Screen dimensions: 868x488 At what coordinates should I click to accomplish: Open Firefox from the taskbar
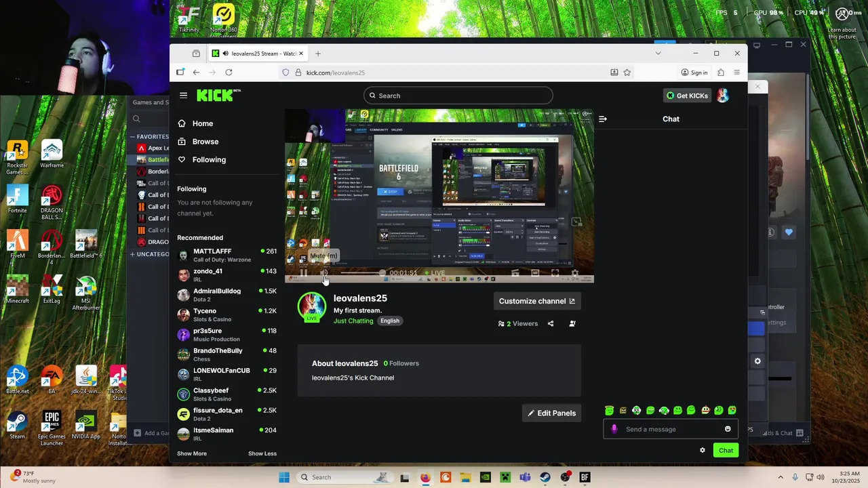[425, 477]
